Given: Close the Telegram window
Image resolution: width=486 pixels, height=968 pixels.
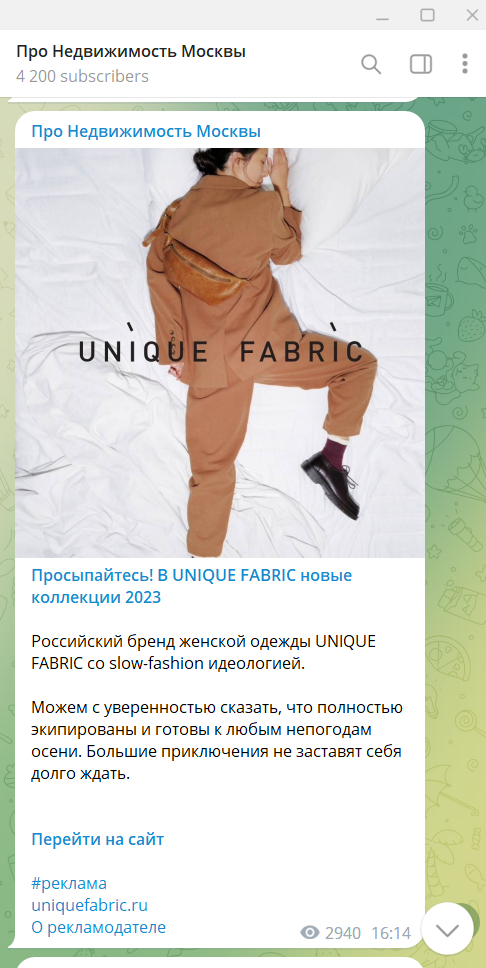Looking at the screenshot, I should 472,15.
